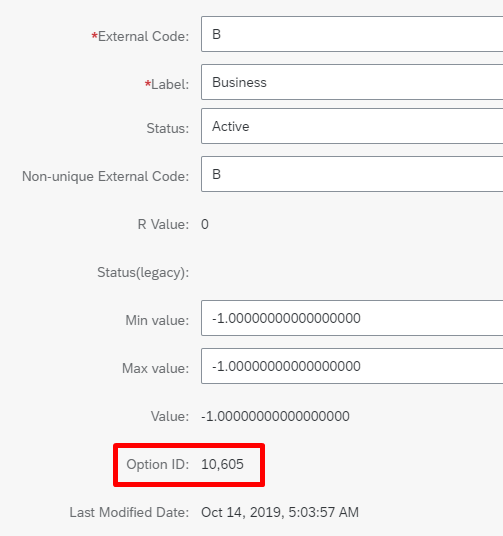Click the Label field caption

tap(167, 84)
